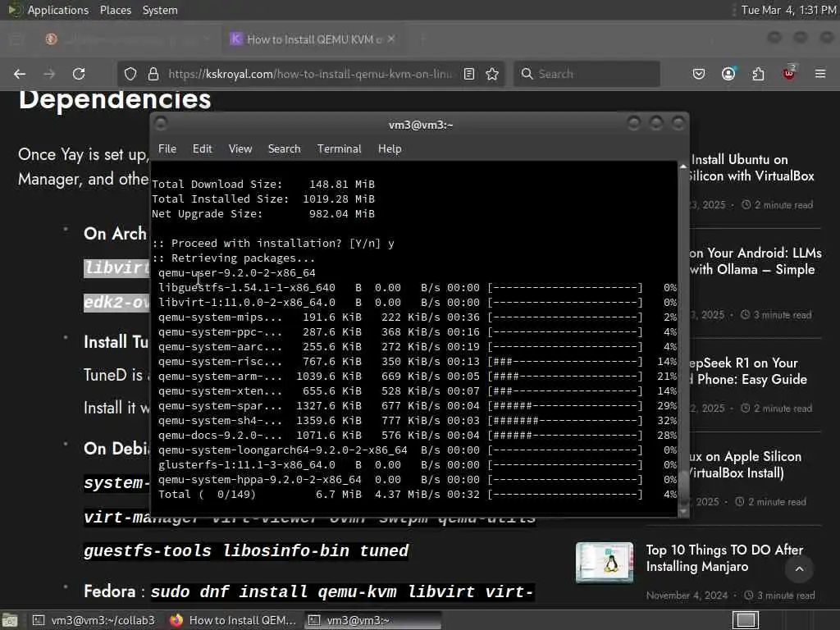The width and height of the screenshot is (840, 630).
Task: Click the qemu-user-9.2.0-2-x86_64 line in terminal
Action: click(237, 272)
